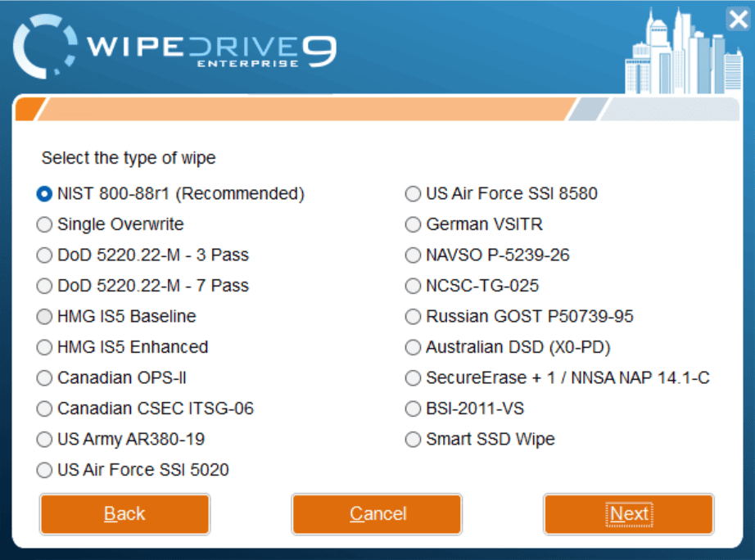Click the Cancel button
Viewport: 755px width, 560px height.
[377, 514]
